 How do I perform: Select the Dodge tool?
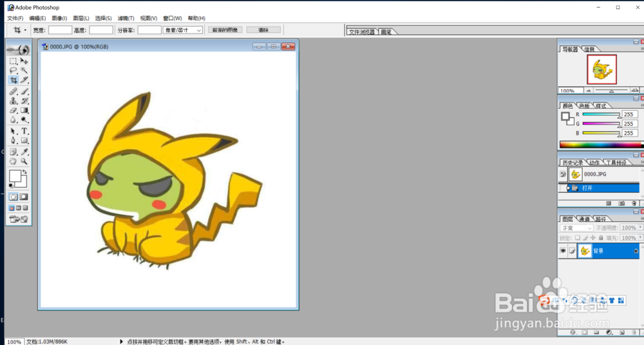click(24, 120)
